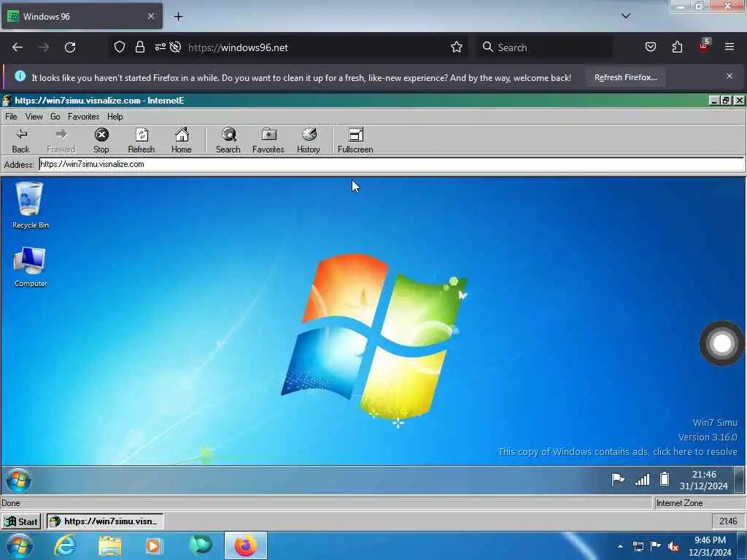Image resolution: width=747 pixels, height=560 pixels.
Task: Open Windows Media Player from host taskbar
Action: point(153,545)
